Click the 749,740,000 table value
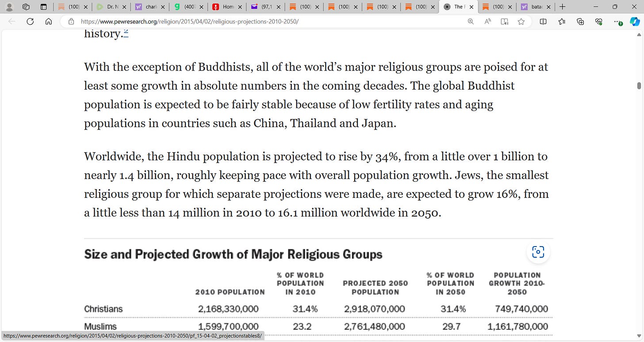Image resolution: width=644 pixels, height=342 pixels. (x=521, y=309)
